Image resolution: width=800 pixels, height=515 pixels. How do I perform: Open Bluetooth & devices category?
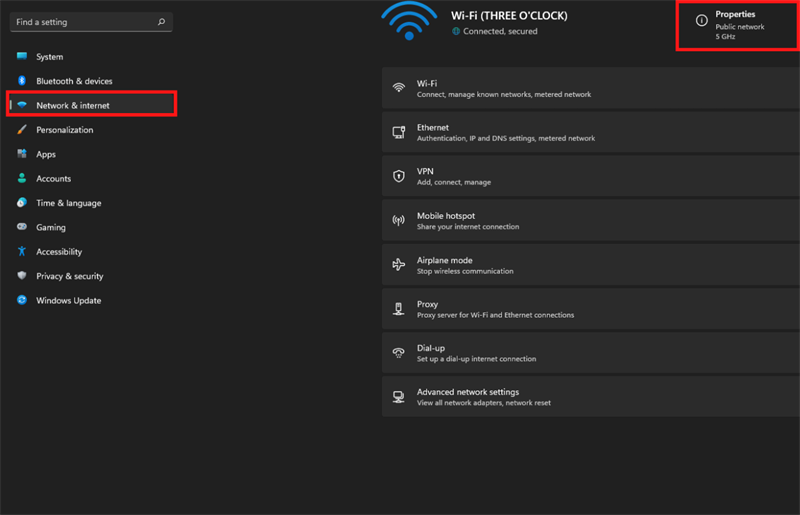click(91, 81)
